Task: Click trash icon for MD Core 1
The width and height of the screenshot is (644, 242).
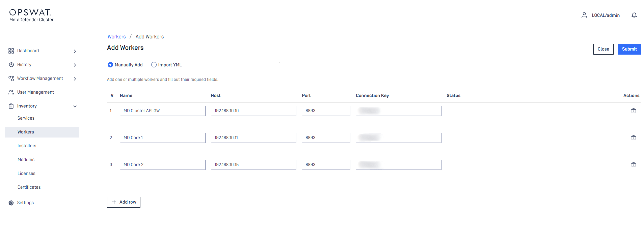Action: 633,138
